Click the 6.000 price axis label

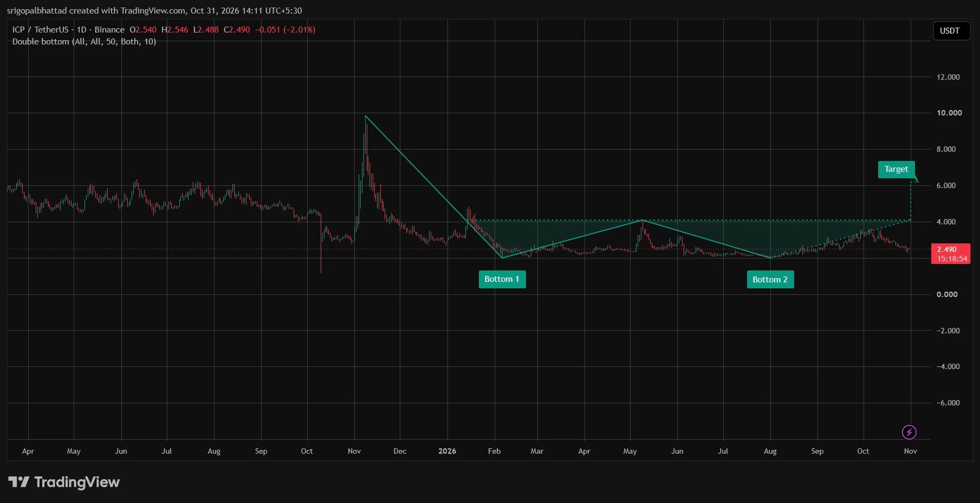(x=946, y=185)
